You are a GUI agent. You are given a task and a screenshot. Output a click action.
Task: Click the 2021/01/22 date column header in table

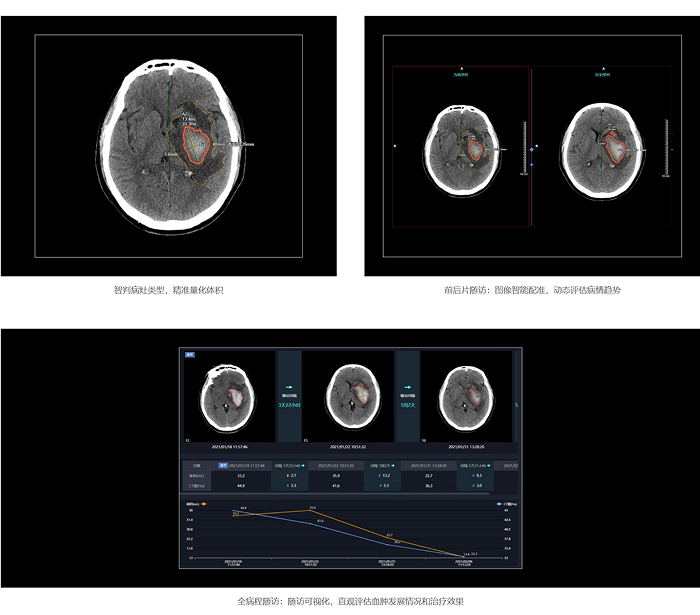tap(338, 465)
